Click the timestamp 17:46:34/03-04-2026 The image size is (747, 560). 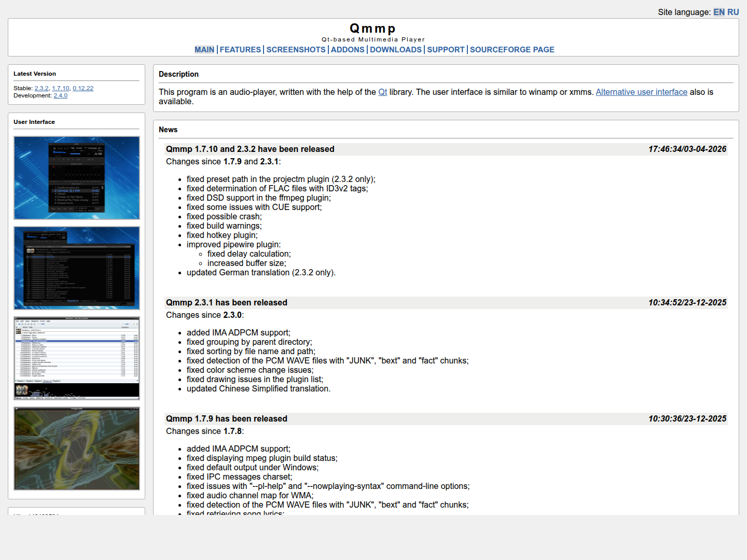pos(687,149)
